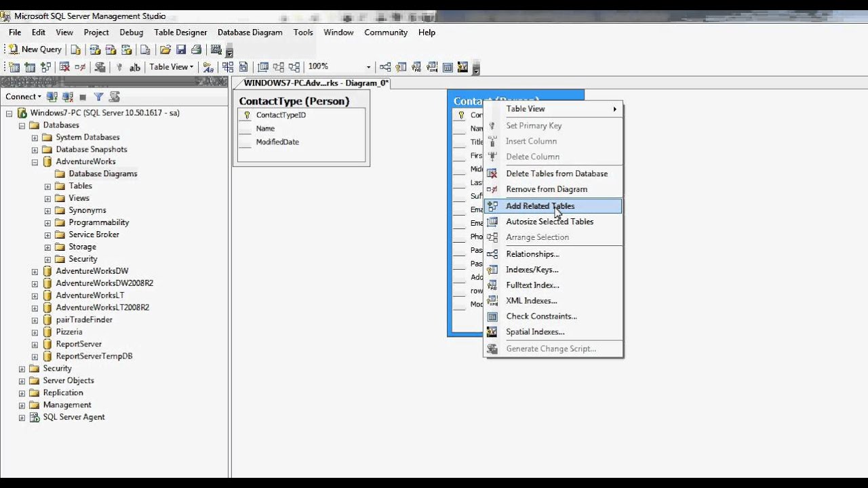Click ContactType (Person) table title bar
Screen dimensions: 868x488
point(302,101)
